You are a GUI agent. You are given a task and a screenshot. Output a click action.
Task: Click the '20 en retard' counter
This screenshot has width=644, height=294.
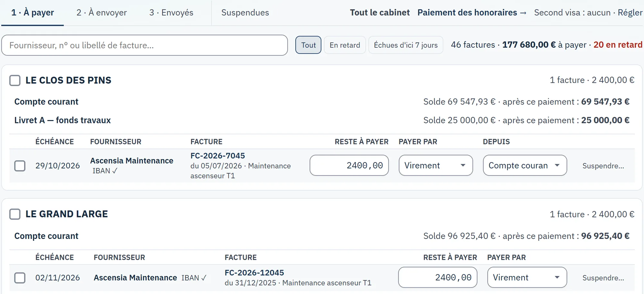(x=618, y=45)
